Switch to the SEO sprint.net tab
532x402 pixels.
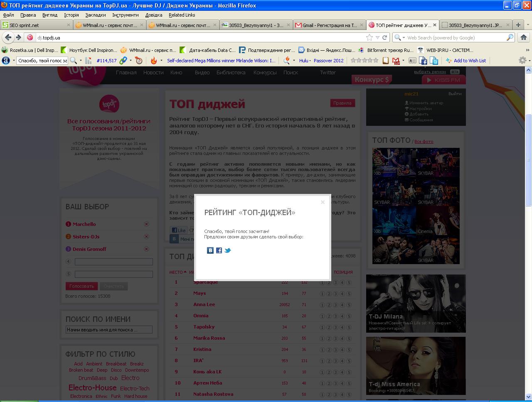pyautogui.click(x=36, y=25)
